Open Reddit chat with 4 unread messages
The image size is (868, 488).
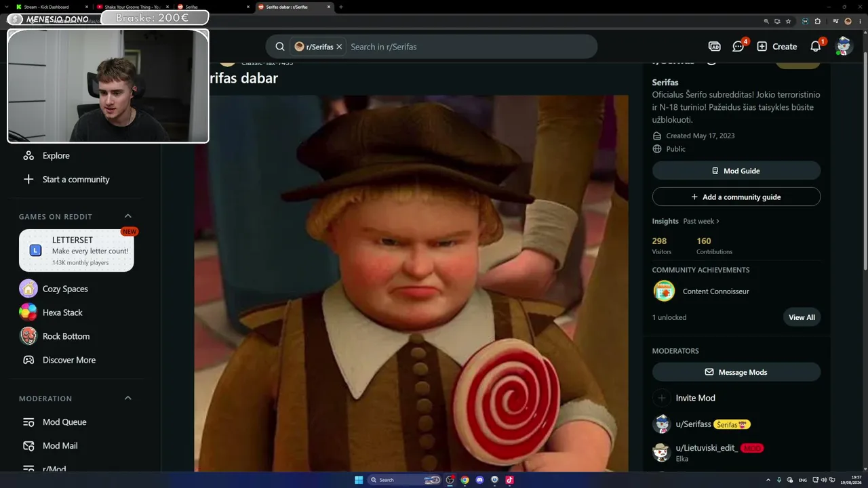pos(738,47)
